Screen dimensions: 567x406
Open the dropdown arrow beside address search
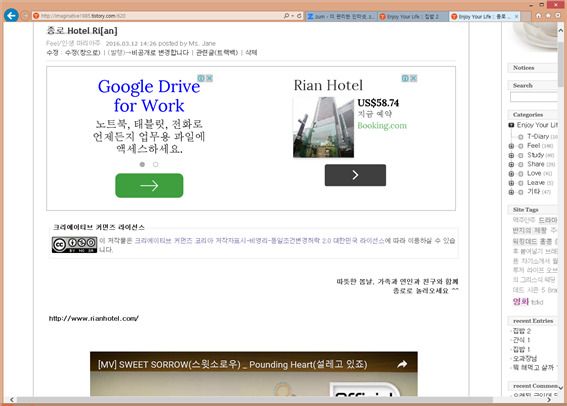293,16
